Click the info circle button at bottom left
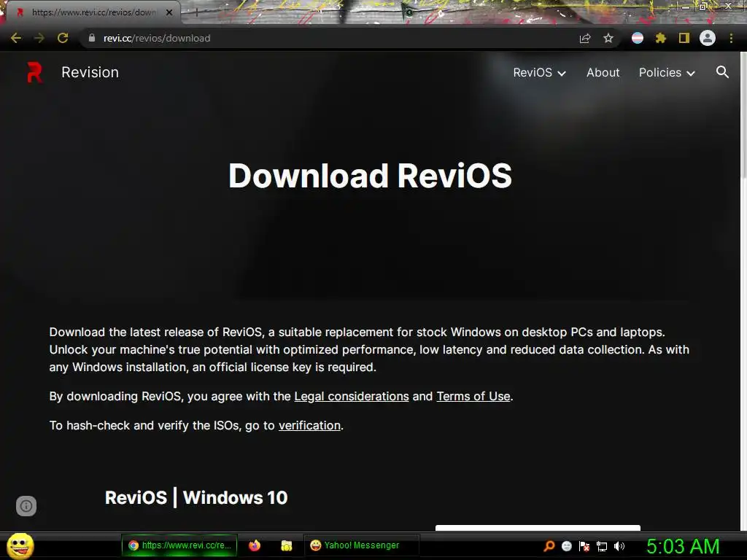Viewport: 747px width, 560px height. click(26, 506)
